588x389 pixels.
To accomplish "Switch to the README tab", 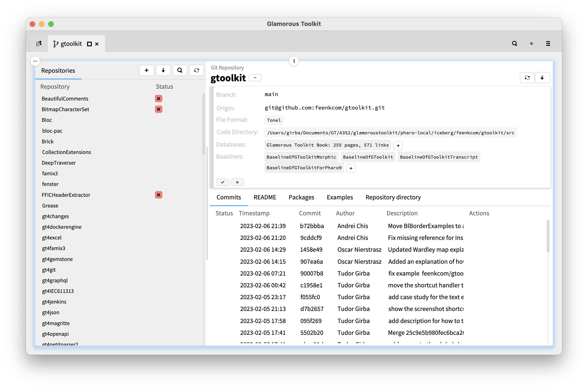I will (x=265, y=197).
